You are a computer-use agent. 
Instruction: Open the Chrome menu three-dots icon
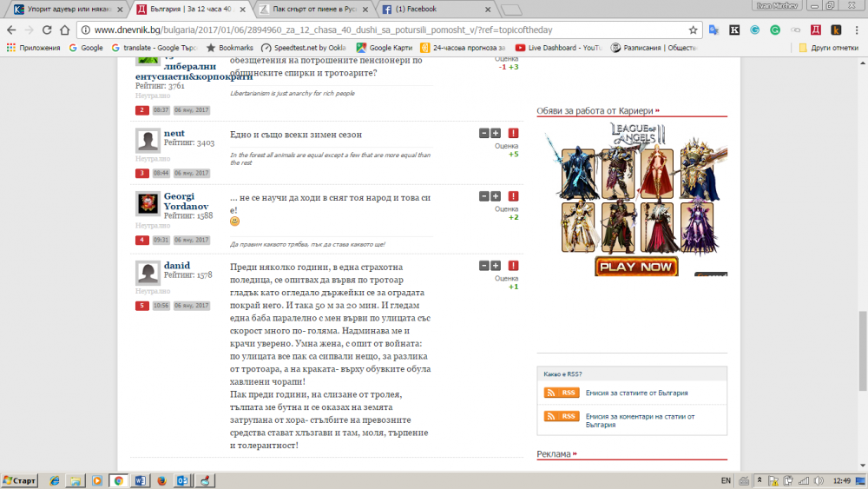pos(857,30)
